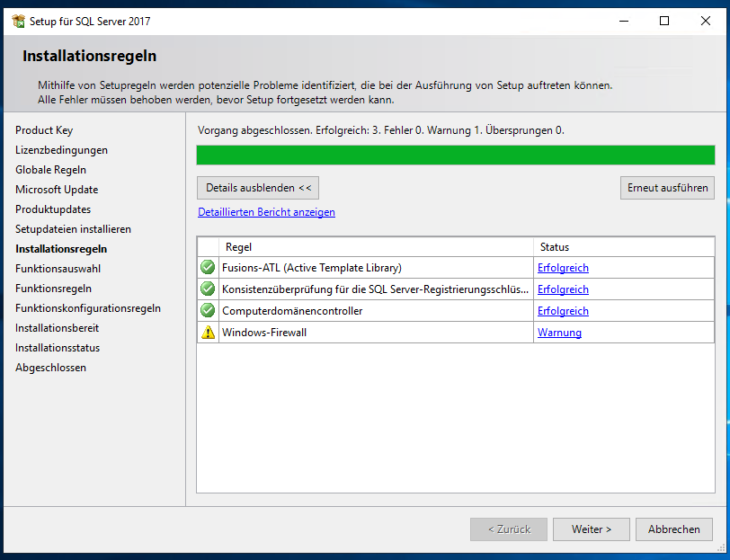Click the Status column header

[x=623, y=247]
